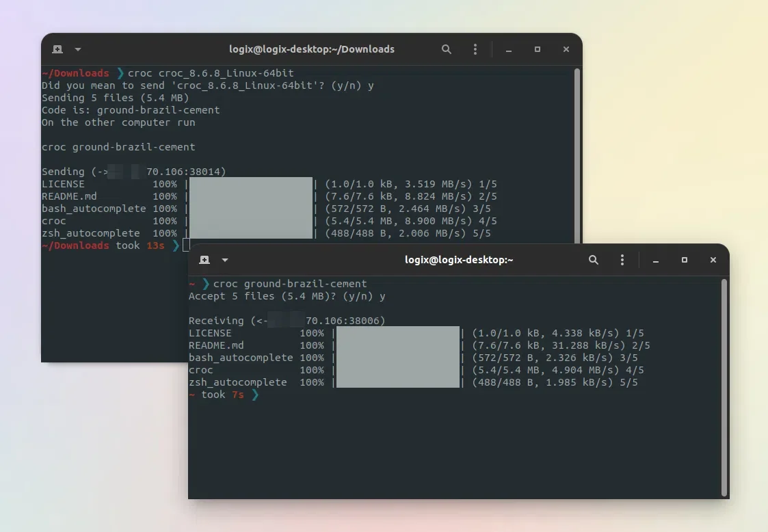This screenshot has width=768, height=532.
Task: Open kebab menu in Downloads terminal window
Action: [x=475, y=49]
